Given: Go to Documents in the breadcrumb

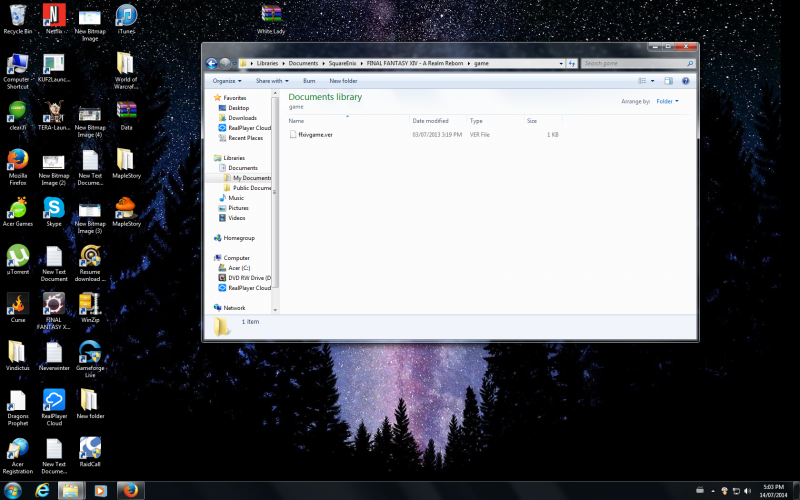Looking at the screenshot, I should [x=303, y=63].
